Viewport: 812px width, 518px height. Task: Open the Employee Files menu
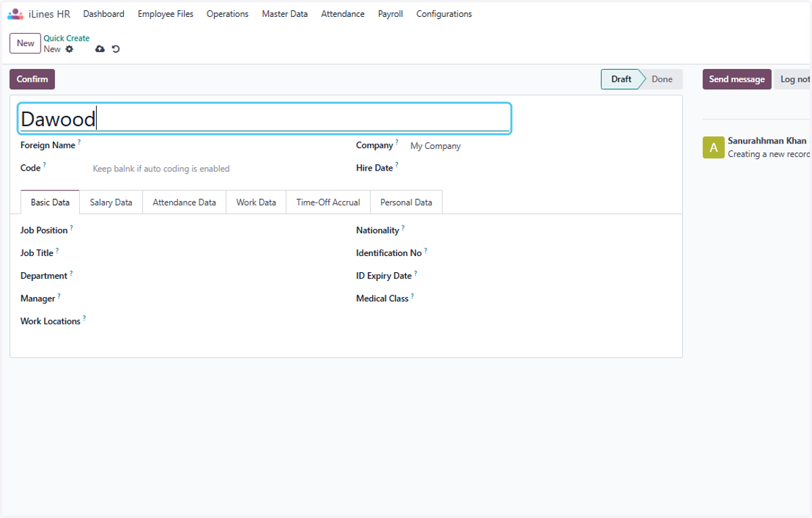[166, 14]
